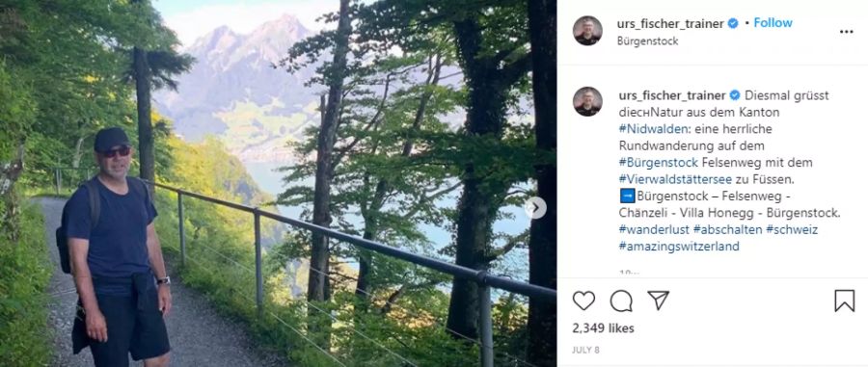This screenshot has height=367, width=868.
Task: Share post via paper plane icon
Action: pos(658,301)
